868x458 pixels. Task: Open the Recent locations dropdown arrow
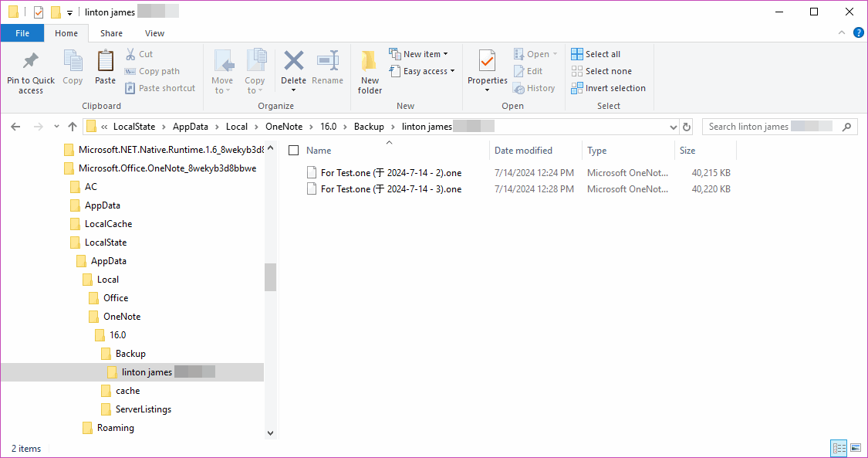[x=56, y=127]
